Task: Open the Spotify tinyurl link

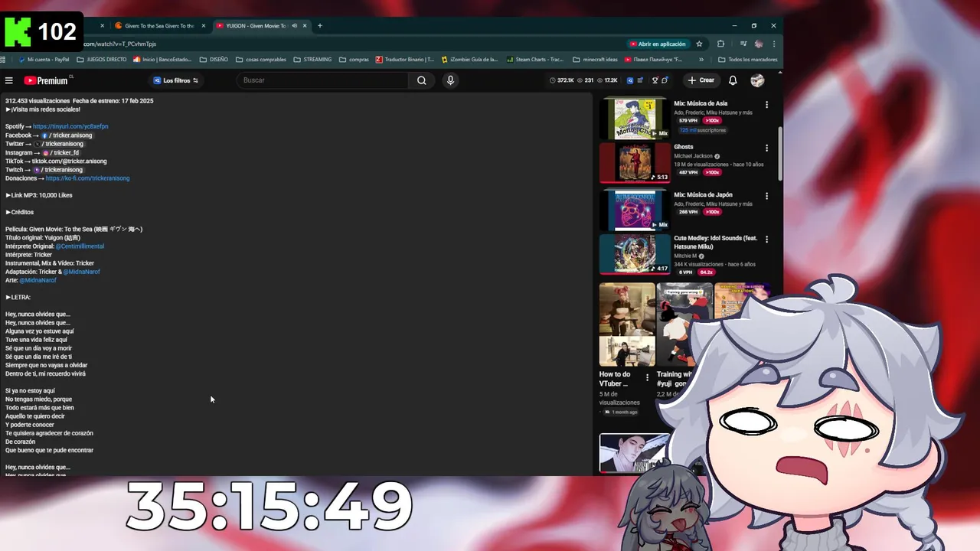Action: click(x=70, y=126)
